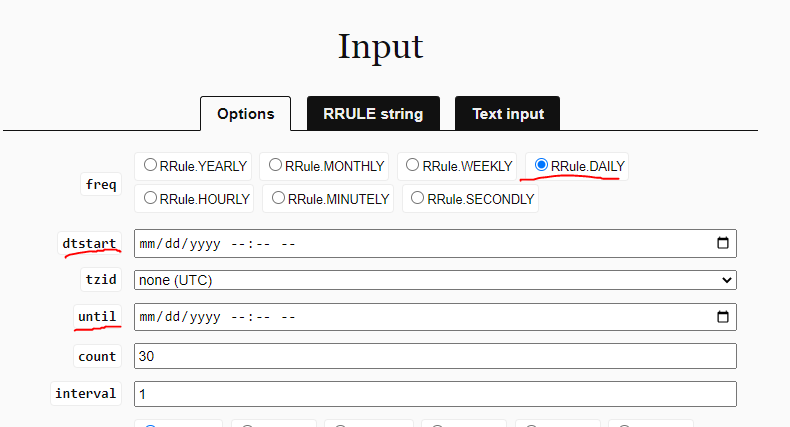Click the interval option label
Viewport: 790px width, 427px height.
pyautogui.click(x=86, y=393)
